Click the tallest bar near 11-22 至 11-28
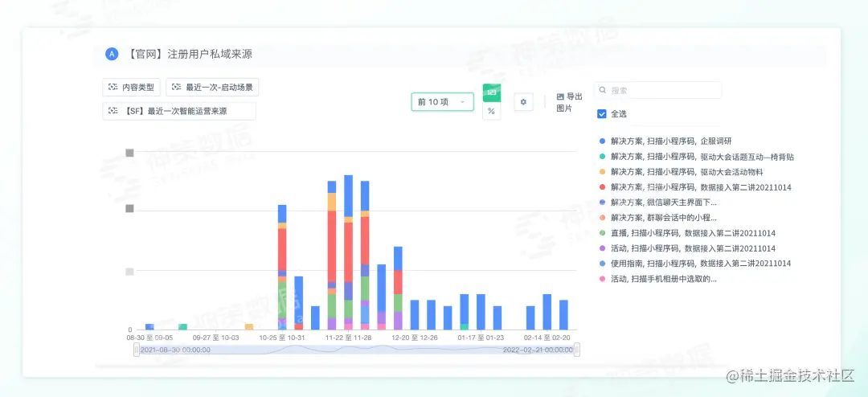The height and width of the screenshot is (397, 868). (x=348, y=252)
